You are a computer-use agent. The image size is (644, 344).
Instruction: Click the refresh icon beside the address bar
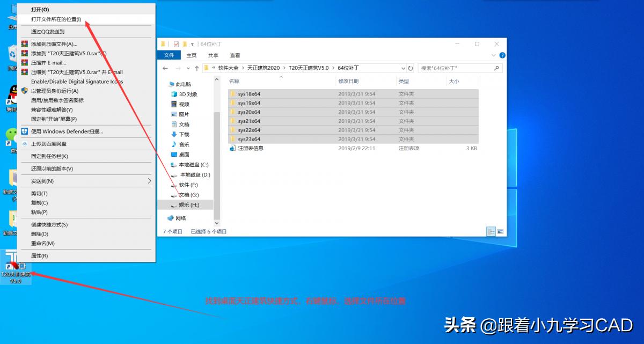pos(411,68)
